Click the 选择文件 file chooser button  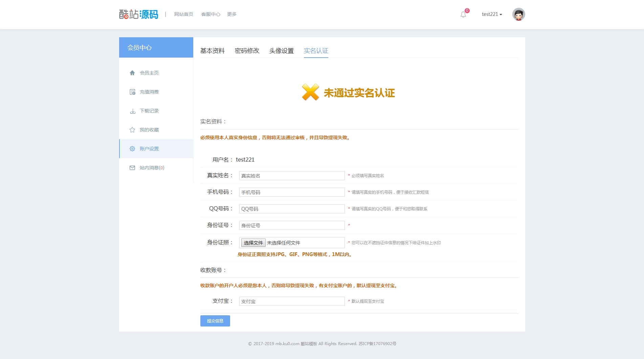[x=253, y=243]
